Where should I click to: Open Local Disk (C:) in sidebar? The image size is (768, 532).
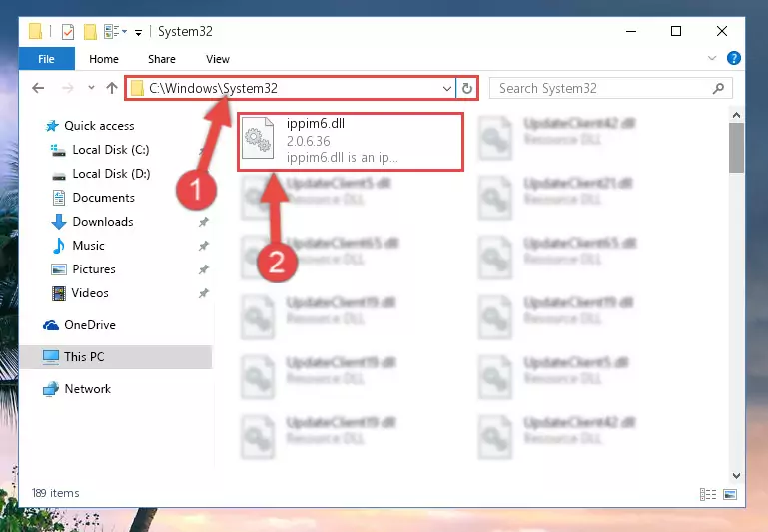point(111,150)
